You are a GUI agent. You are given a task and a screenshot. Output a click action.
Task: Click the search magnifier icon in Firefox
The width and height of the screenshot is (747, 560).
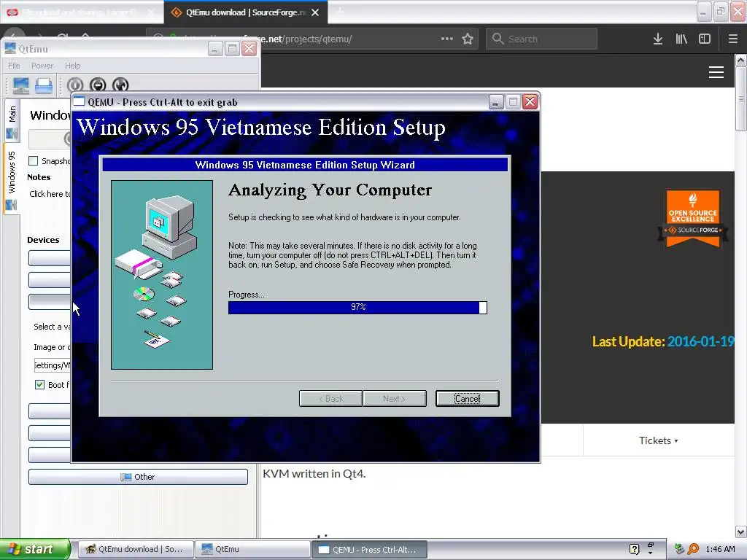coord(498,39)
